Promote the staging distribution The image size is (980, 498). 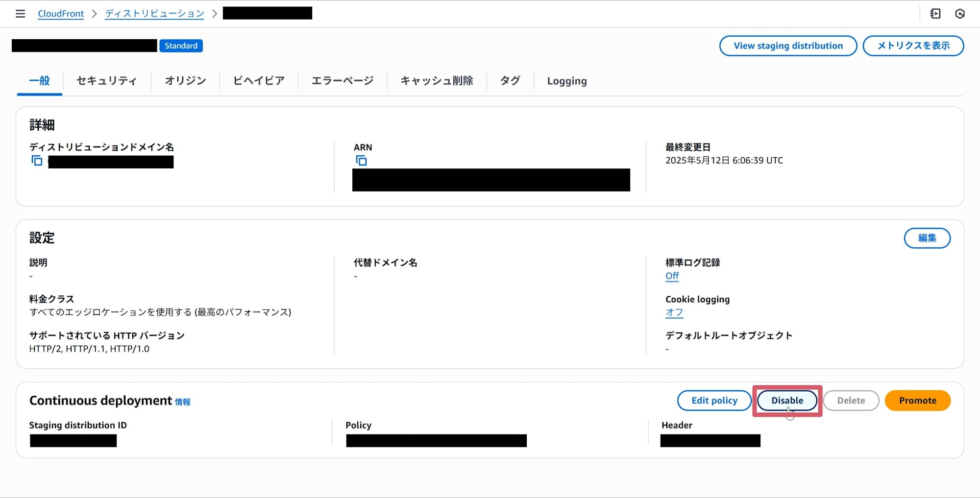pyautogui.click(x=918, y=401)
